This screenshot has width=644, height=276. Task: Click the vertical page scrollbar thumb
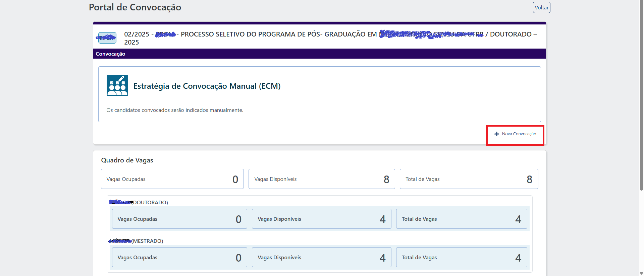(641, 95)
